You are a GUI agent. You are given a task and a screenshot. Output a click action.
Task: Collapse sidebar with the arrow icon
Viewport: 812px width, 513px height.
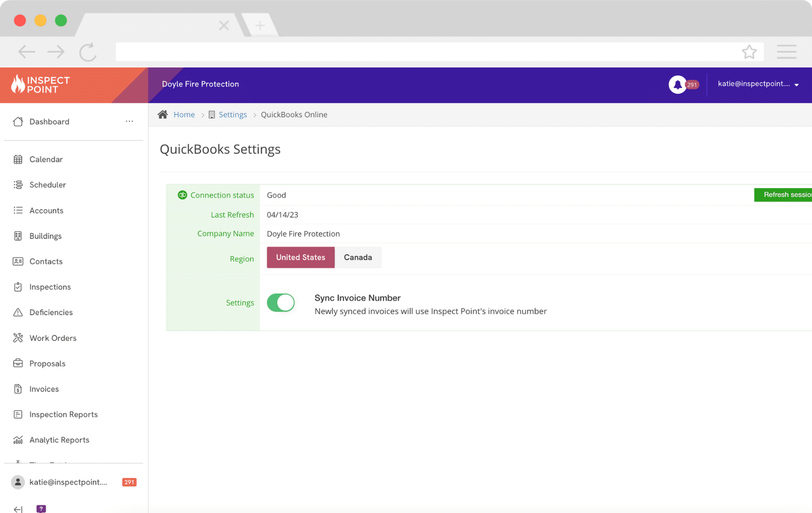click(18, 509)
